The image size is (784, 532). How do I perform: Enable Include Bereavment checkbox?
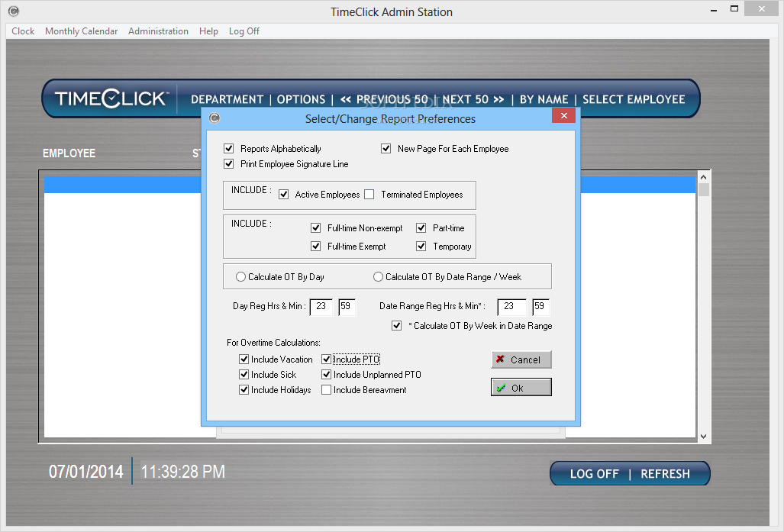click(327, 389)
